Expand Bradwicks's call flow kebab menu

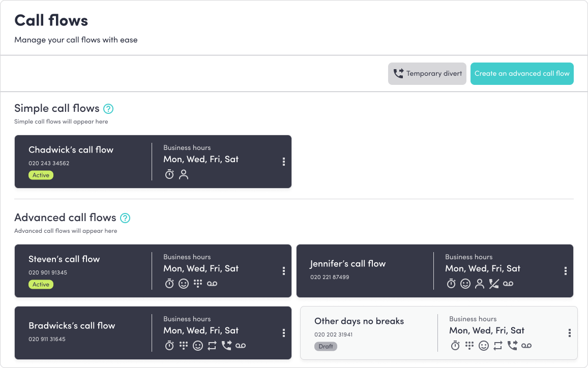tap(283, 333)
